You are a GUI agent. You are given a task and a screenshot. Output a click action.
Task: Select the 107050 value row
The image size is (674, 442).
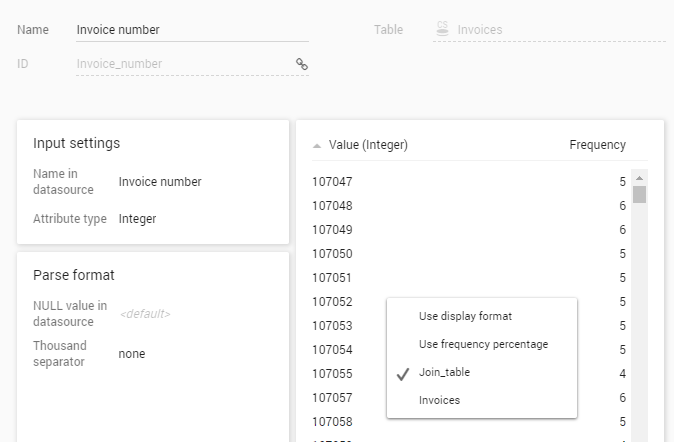(x=332, y=254)
